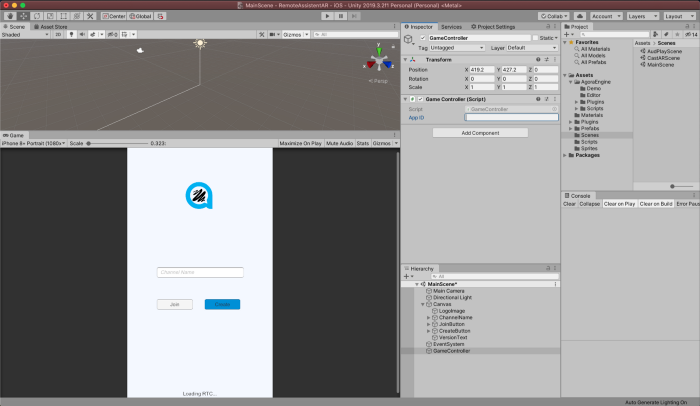The height and width of the screenshot is (406, 700).
Task: Open the Layers dropdown
Action: click(642, 16)
